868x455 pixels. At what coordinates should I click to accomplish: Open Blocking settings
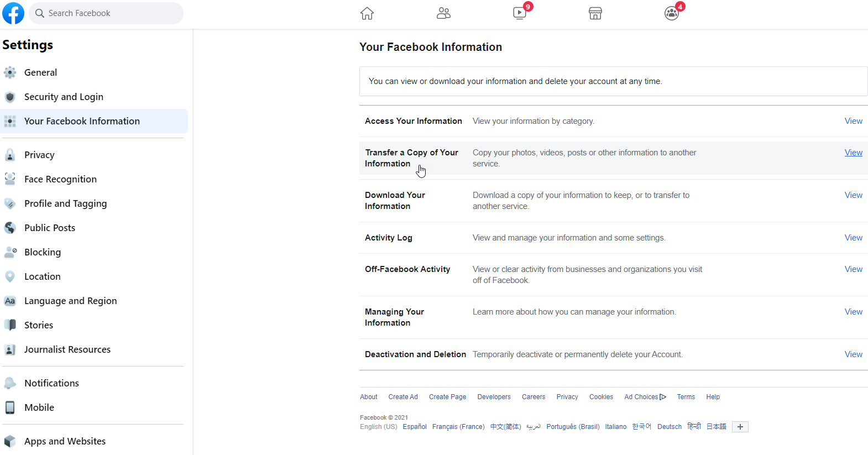coord(94,252)
